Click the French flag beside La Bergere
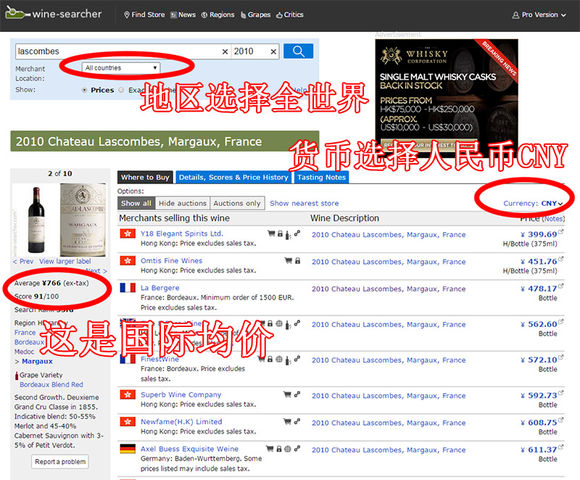Viewport: 580px width, 480px height. pyautogui.click(x=128, y=288)
